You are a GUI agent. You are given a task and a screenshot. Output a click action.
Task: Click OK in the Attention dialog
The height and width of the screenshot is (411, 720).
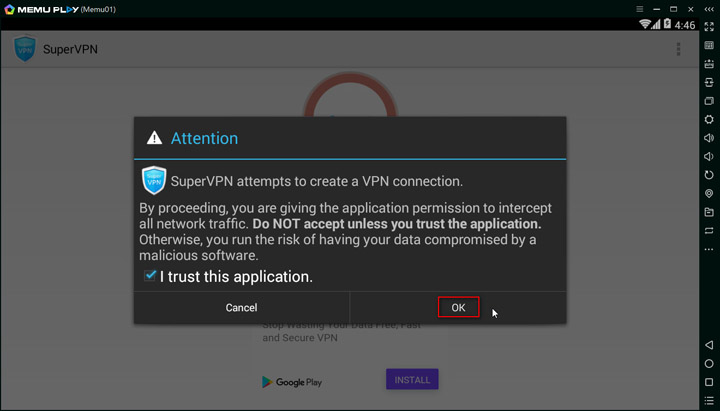click(x=458, y=307)
